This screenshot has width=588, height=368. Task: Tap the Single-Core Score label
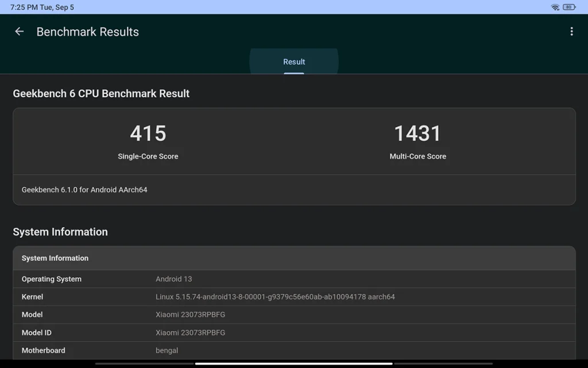point(148,156)
